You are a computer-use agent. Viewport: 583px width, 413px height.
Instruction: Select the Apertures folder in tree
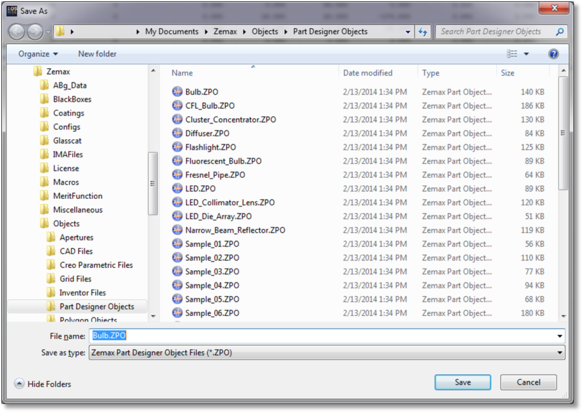click(x=76, y=238)
